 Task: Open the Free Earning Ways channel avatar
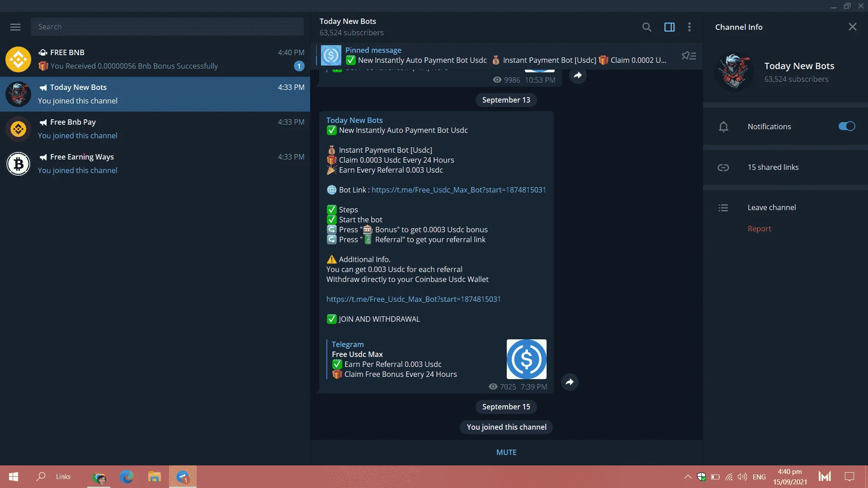[18, 164]
